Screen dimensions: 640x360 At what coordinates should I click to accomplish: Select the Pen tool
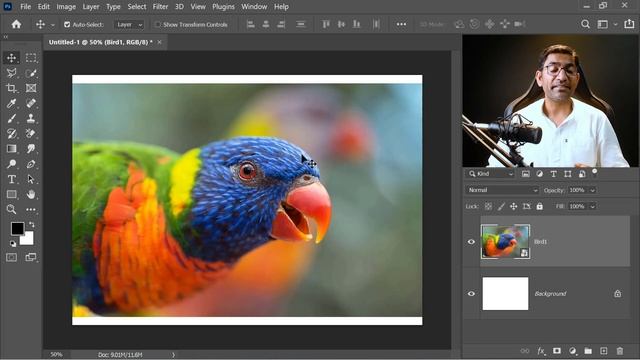(x=31, y=164)
